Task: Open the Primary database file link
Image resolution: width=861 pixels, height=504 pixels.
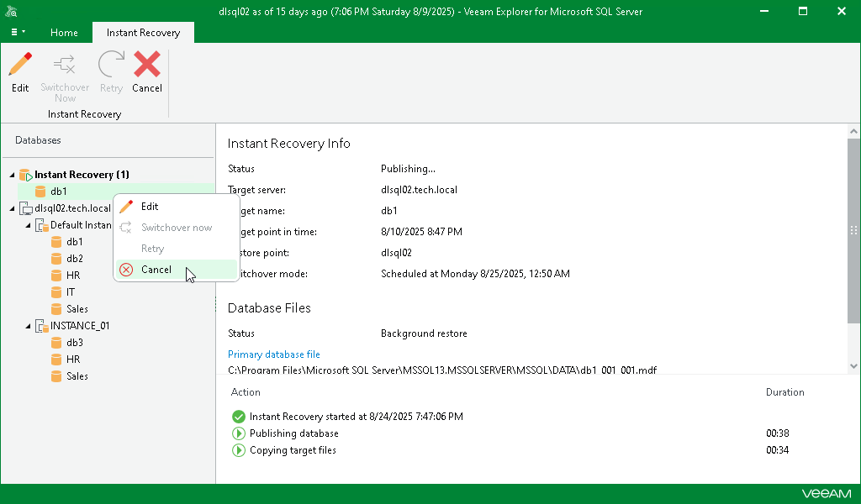Action: (274, 354)
